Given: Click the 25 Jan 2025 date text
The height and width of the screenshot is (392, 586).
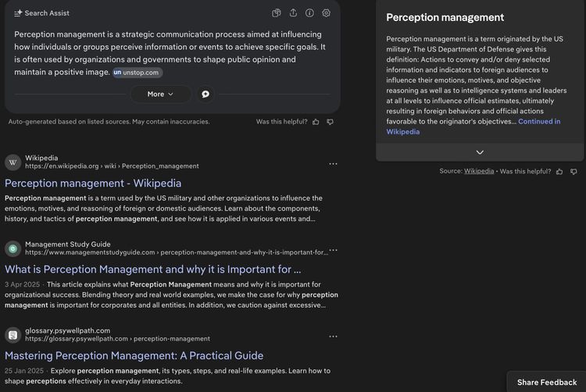Looking at the screenshot, I should click(x=24, y=371).
